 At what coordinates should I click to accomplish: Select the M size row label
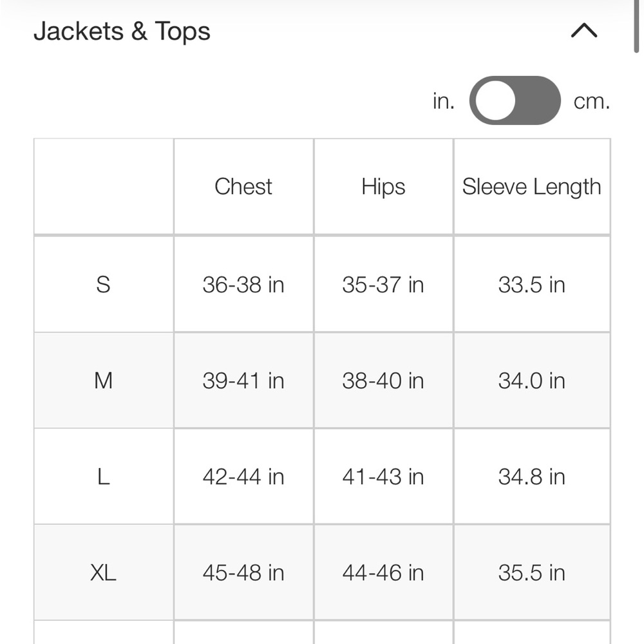(x=104, y=381)
